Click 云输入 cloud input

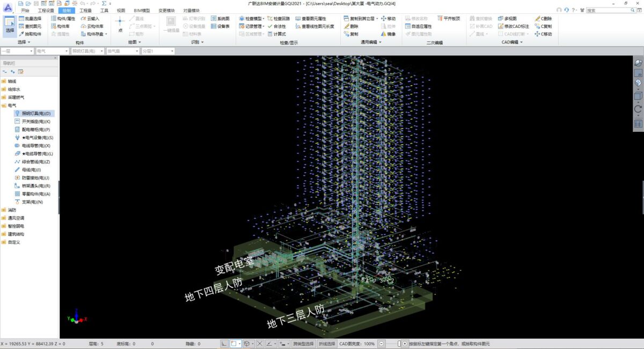(x=90, y=18)
